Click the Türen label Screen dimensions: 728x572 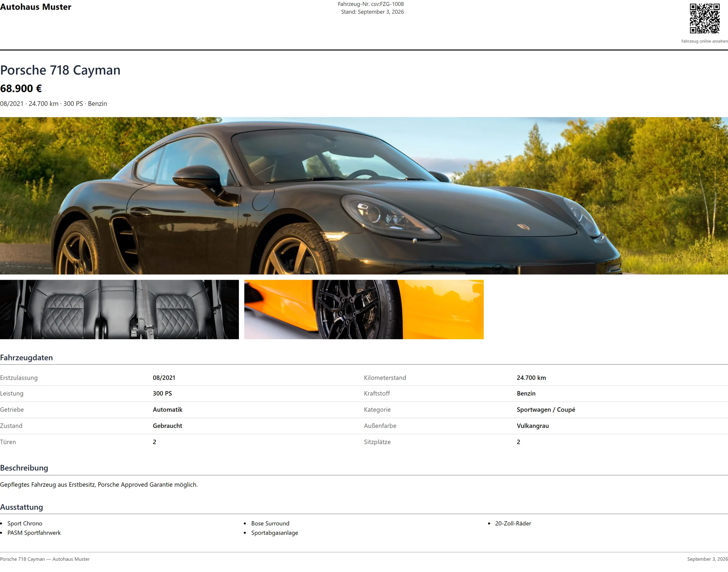click(x=8, y=442)
